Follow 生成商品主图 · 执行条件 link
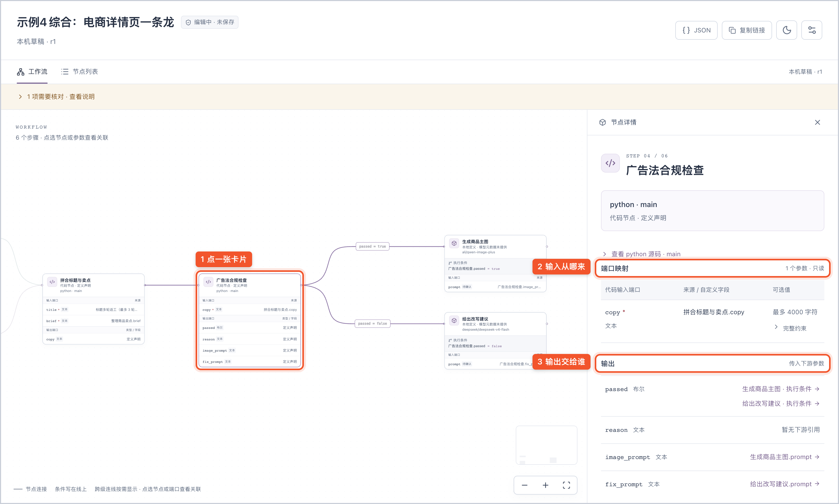The height and width of the screenshot is (504, 839). 781,389
